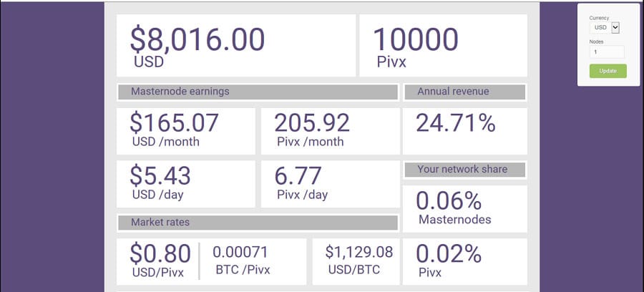
Task: Click the Currency label in settings panel
Action: tap(600, 17)
